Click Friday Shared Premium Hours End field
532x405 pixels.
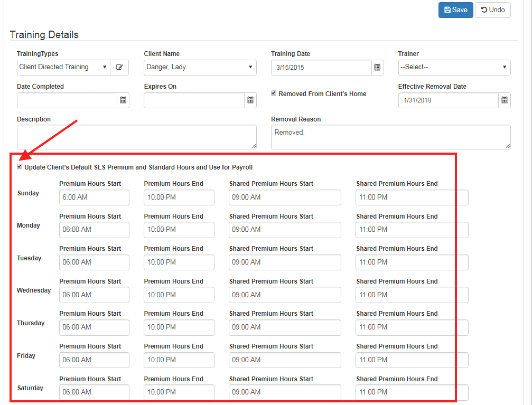[x=412, y=360]
